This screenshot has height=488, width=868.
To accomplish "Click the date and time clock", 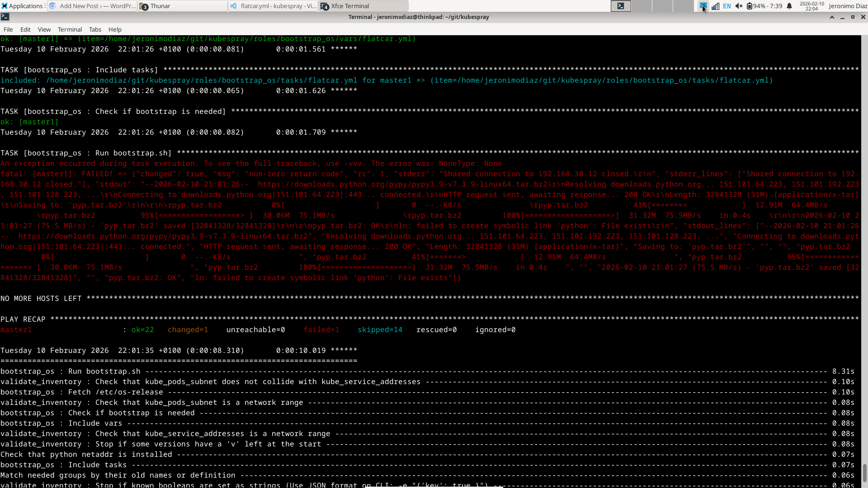I will (x=811, y=6).
